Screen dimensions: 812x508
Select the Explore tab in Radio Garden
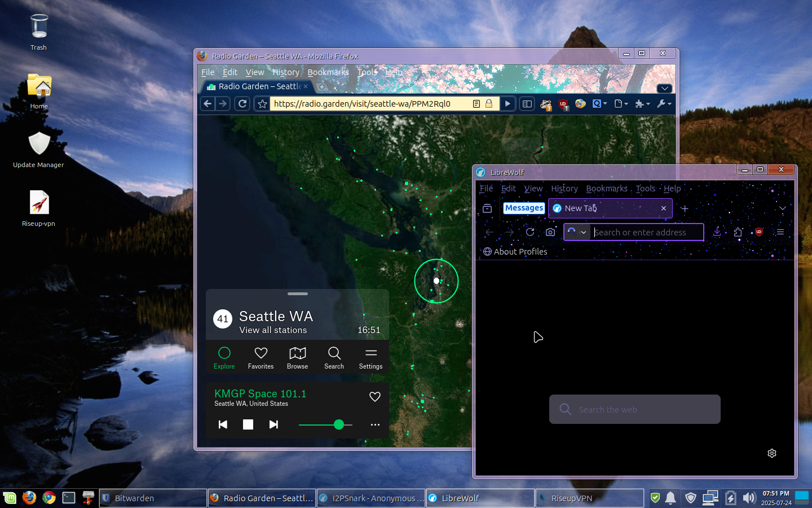click(224, 357)
